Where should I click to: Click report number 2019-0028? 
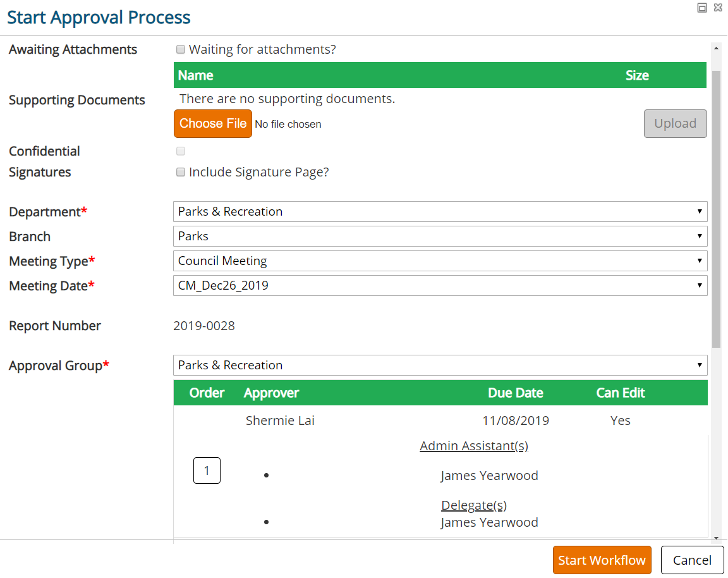(x=204, y=326)
